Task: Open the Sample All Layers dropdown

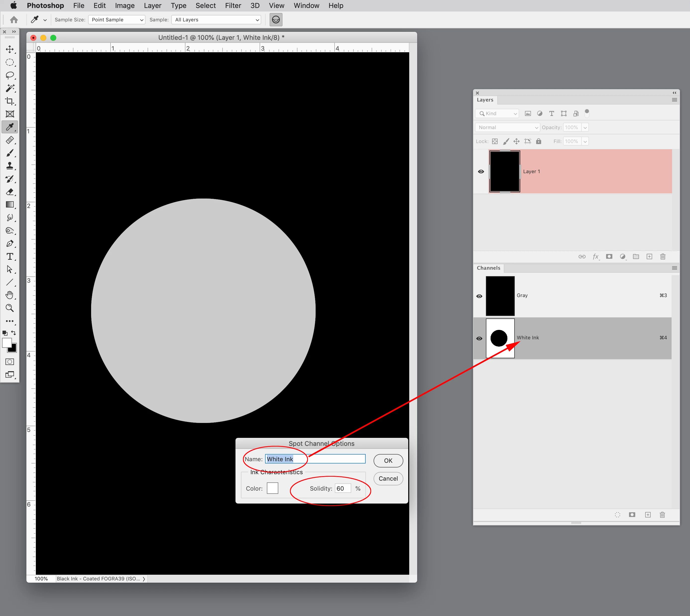Action: [216, 20]
